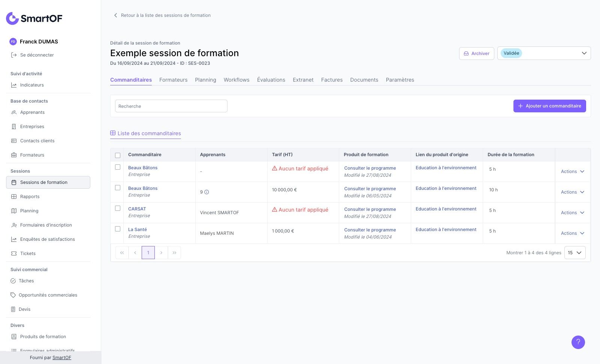Return to the list of training sessions
The width and height of the screenshot is (600, 364).
coord(162,15)
